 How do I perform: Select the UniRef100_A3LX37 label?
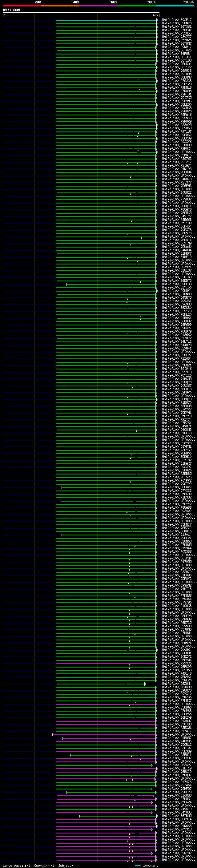pyautogui.click(x=177, y=758)
